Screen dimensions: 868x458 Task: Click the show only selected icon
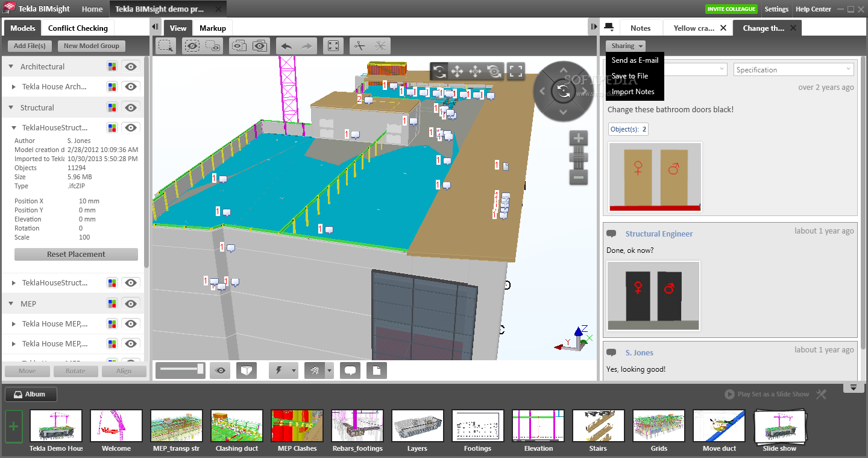pos(212,46)
